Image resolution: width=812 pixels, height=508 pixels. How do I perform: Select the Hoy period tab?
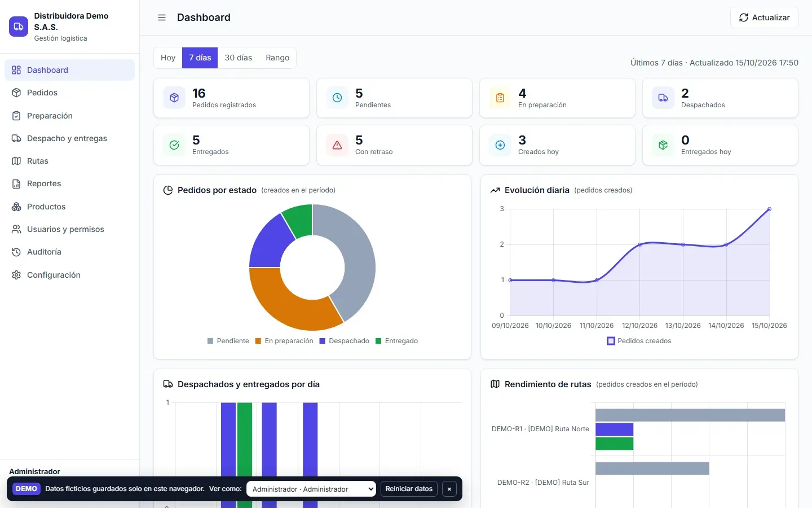(x=168, y=58)
